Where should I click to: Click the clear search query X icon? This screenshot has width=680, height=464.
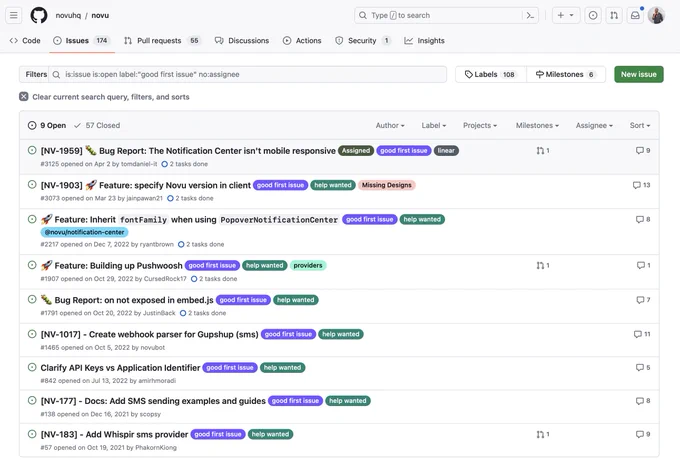click(x=24, y=97)
